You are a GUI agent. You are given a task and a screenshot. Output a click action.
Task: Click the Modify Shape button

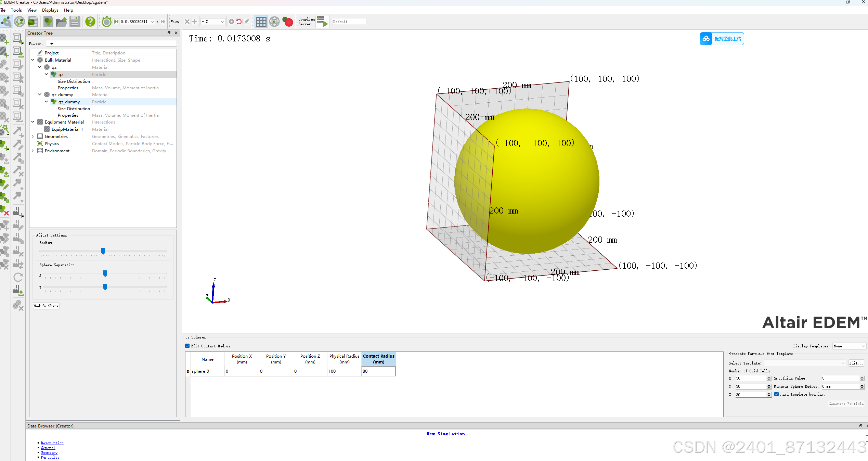point(46,306)
